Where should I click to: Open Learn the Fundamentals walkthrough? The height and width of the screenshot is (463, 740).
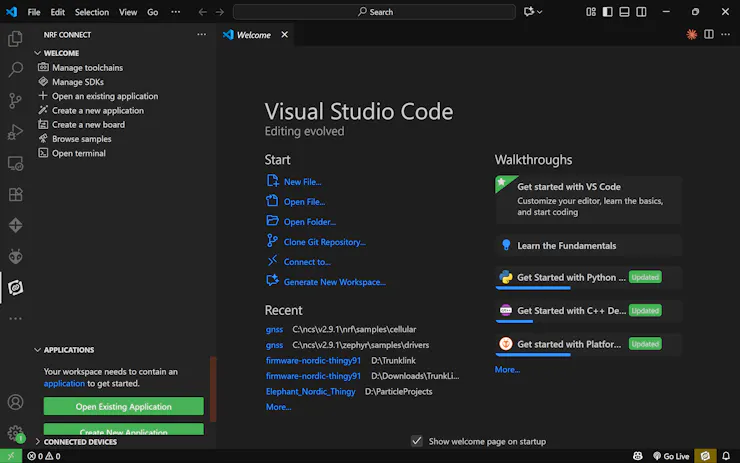coord(588,245)
